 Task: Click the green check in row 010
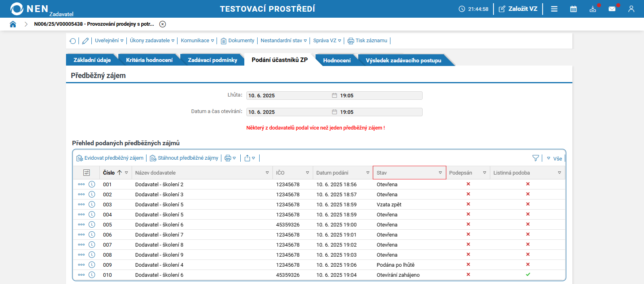[x=528, y=275]
